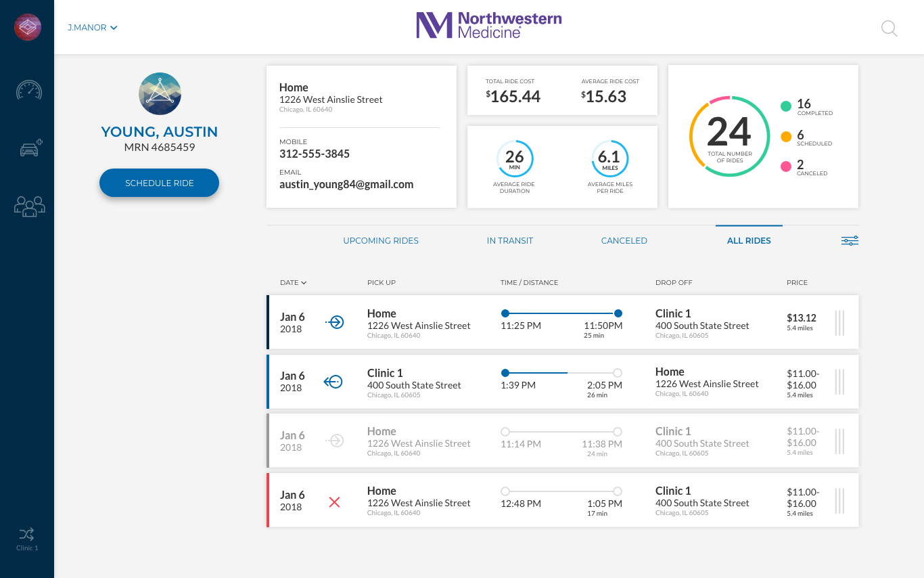Click the austin_young84@gmail.com email address
The image size is (924, 578).
coord(346,184)
